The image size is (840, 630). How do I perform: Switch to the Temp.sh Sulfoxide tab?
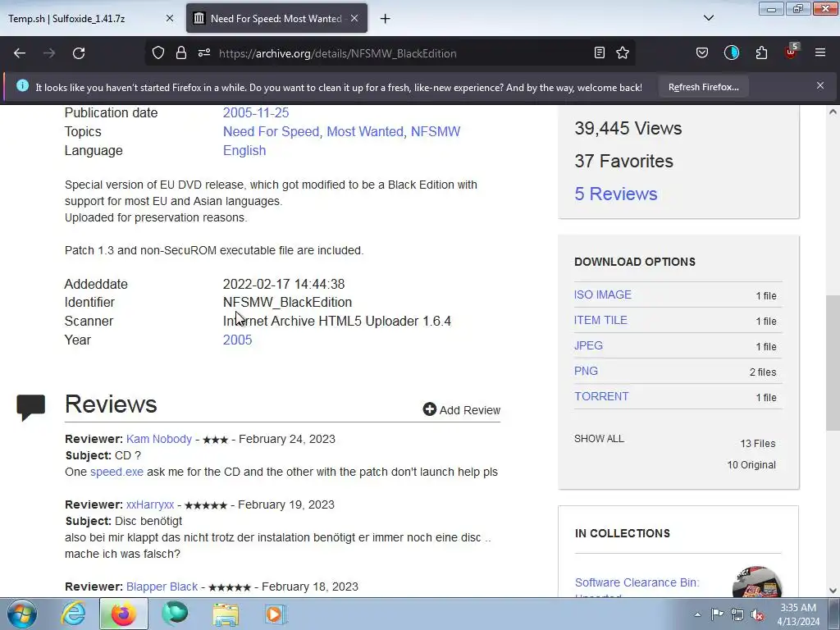[x=90, y=18]
